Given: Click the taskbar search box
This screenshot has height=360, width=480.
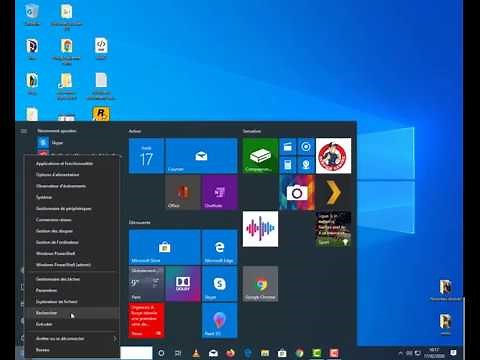Looking at the screenshot, I should point(136,353).
